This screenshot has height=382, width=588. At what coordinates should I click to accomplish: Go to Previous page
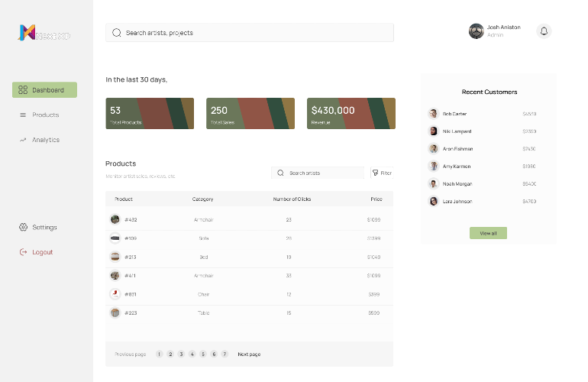(130, 354)
